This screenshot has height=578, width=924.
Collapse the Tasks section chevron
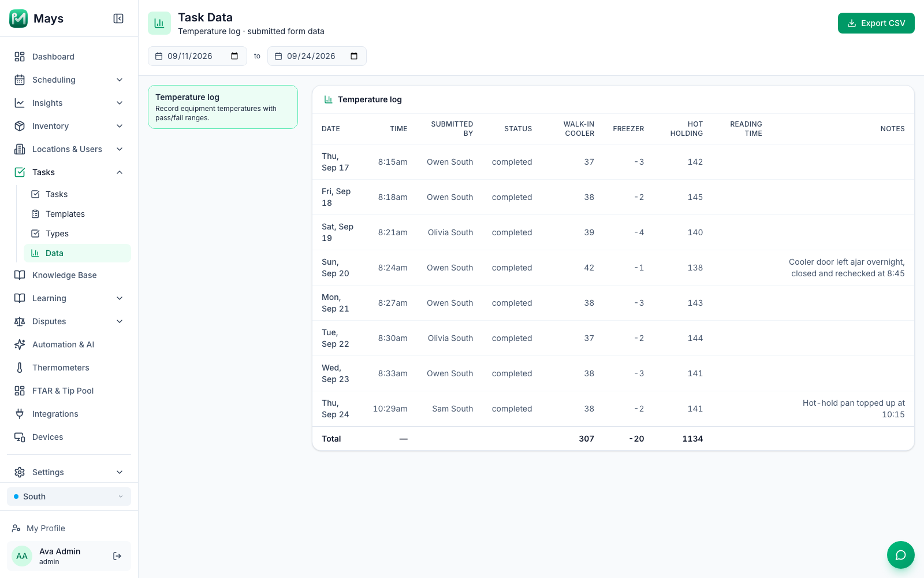pos(120,172)
